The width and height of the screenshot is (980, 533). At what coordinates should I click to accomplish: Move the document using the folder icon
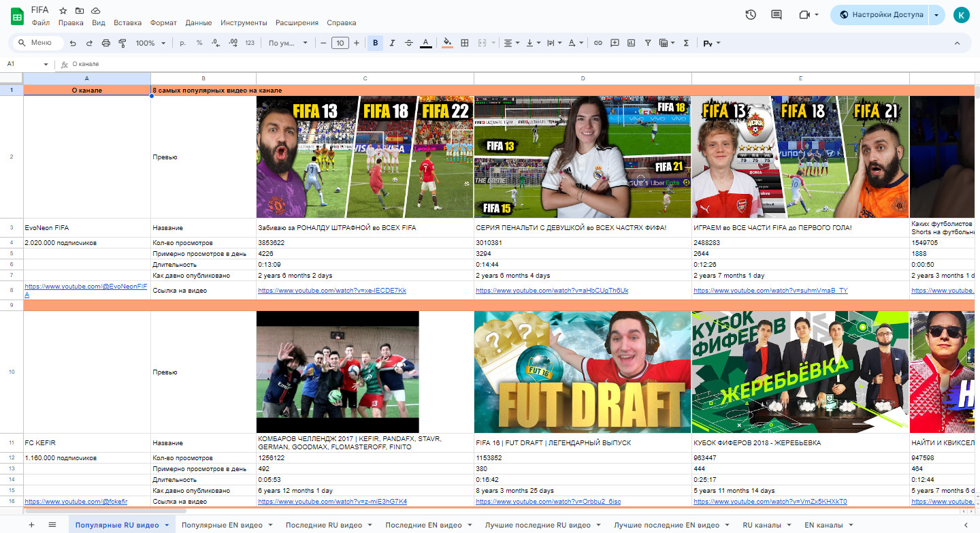80,11
